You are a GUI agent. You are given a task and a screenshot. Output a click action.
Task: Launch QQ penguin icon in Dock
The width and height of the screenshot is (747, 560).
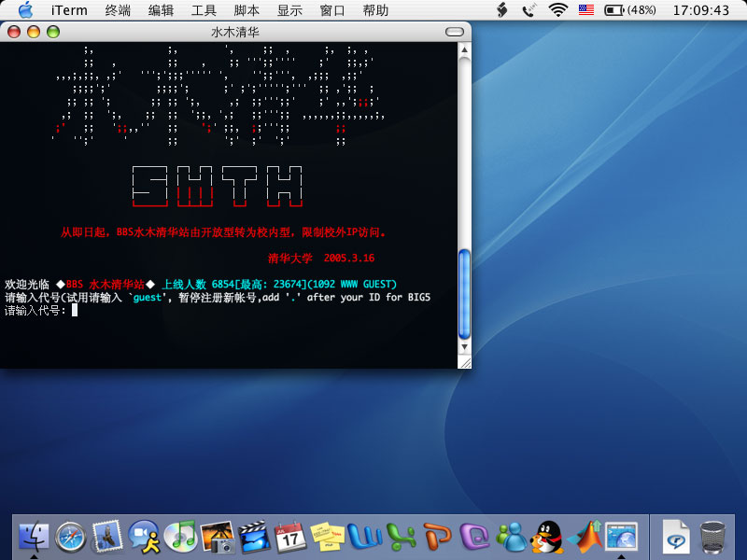click(x=548, y=538)
